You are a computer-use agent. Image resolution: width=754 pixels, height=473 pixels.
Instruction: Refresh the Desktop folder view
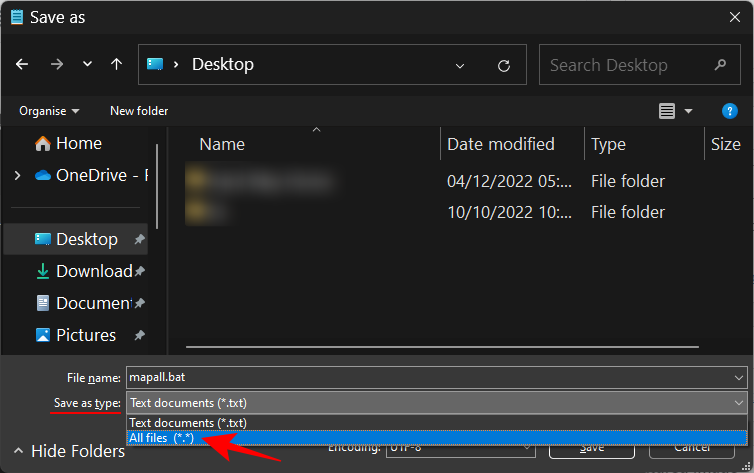[x=503, y=65]
